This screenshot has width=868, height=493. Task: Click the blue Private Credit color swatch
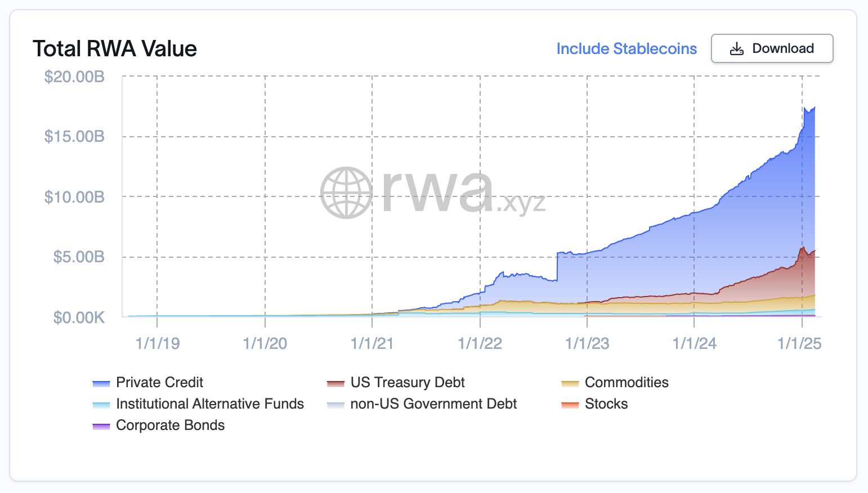tap(101, 384)
